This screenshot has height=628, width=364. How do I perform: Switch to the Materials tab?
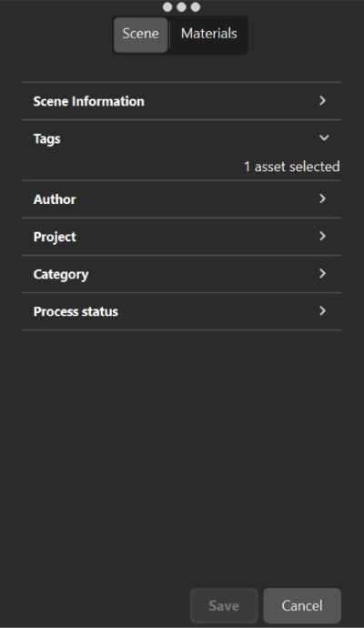[x=208, y=35]
